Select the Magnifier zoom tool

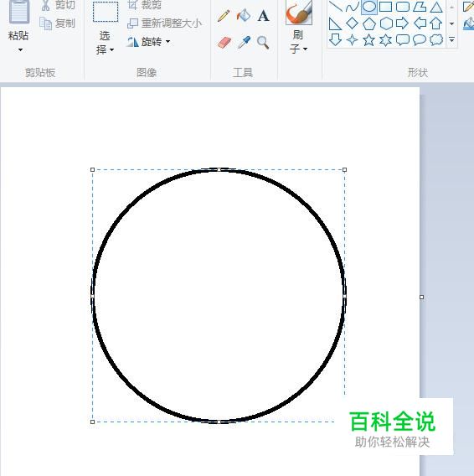click(x=263, y=42)
